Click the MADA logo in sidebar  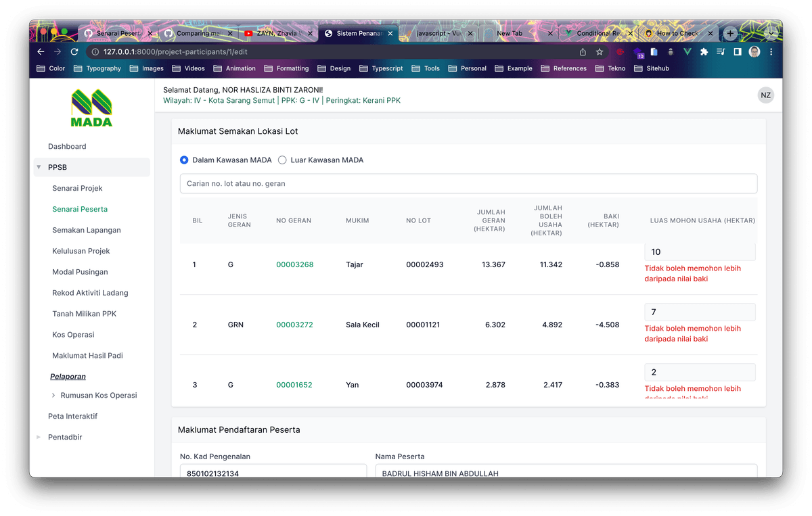(x=91, y=108)
